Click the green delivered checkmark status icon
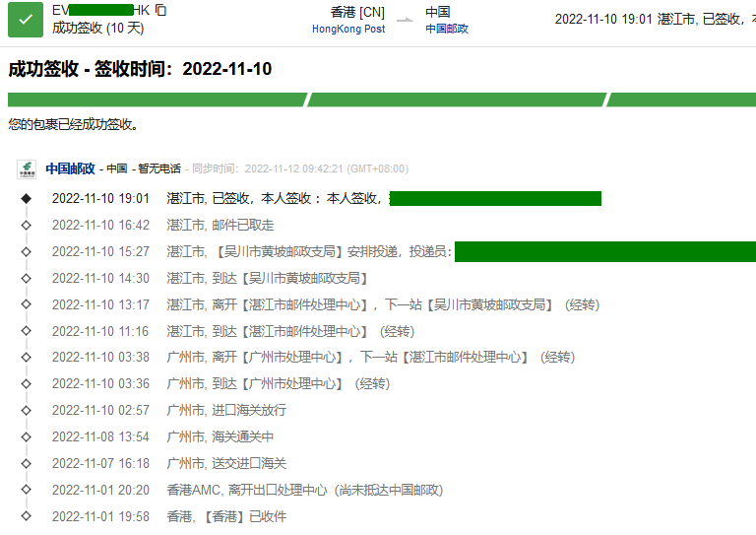Screen dimensions: 756x535 click(26, 20)
